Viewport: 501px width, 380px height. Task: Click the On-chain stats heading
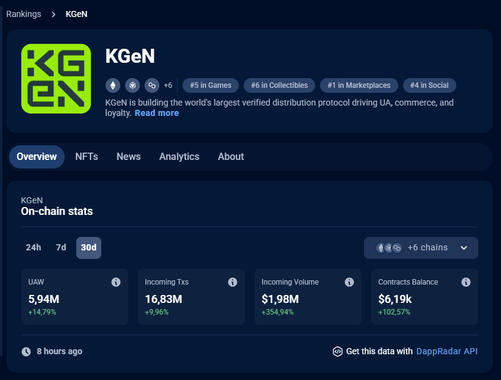point(57,211)
